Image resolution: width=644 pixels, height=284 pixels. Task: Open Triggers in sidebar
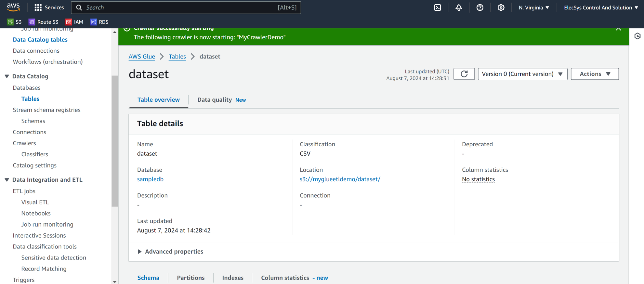point(24,280)
